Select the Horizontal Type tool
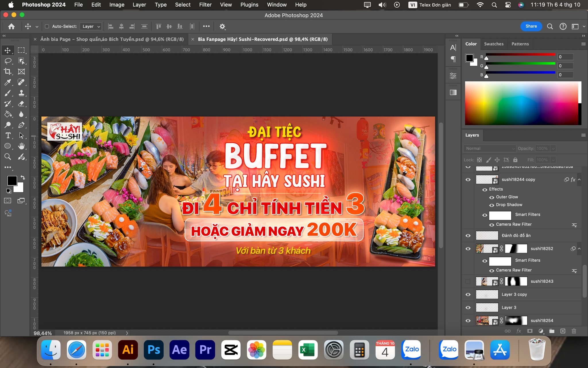 click(8, 135)
